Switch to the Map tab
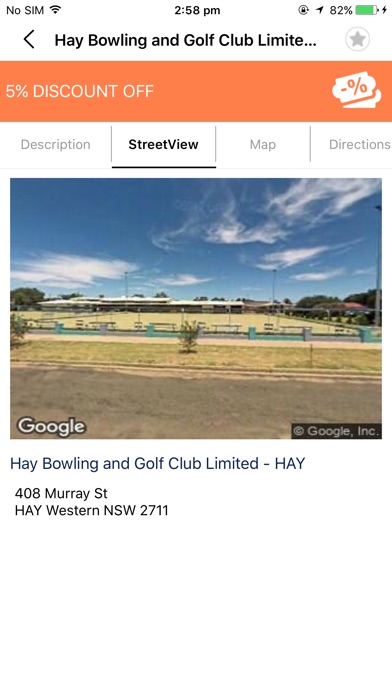 click(263, 145)
